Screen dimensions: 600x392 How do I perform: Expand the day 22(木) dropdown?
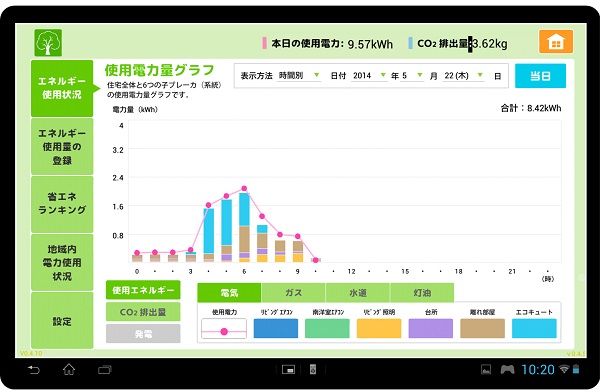pyautogui.click(x=464, y=75)
